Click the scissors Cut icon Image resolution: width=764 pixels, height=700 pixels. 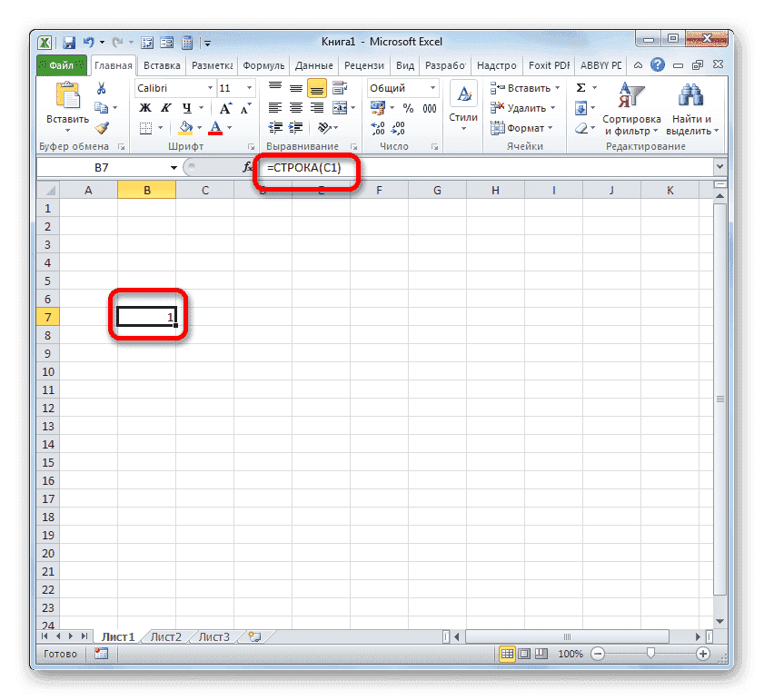(100, 87)
